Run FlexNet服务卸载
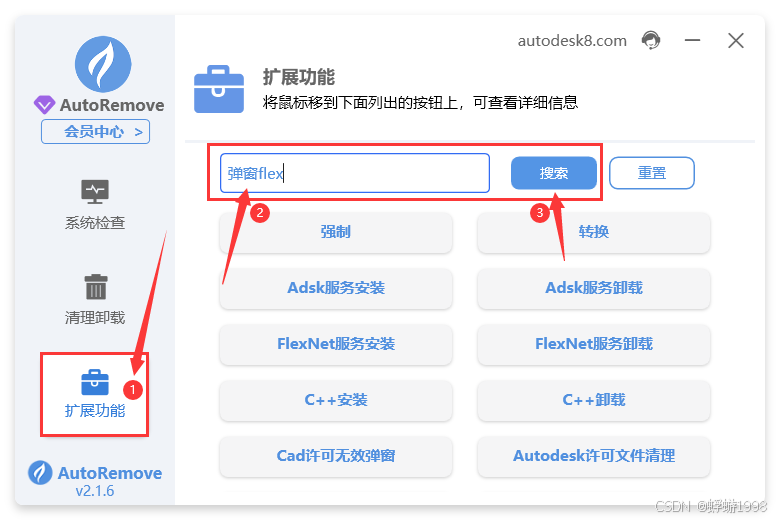 click(x=593, y=344)
